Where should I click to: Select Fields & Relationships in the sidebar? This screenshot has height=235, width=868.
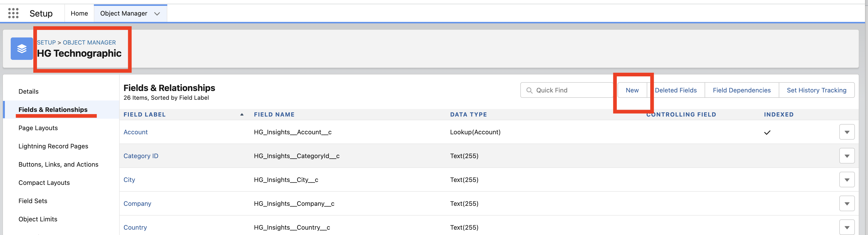click(x=53, y=109)
